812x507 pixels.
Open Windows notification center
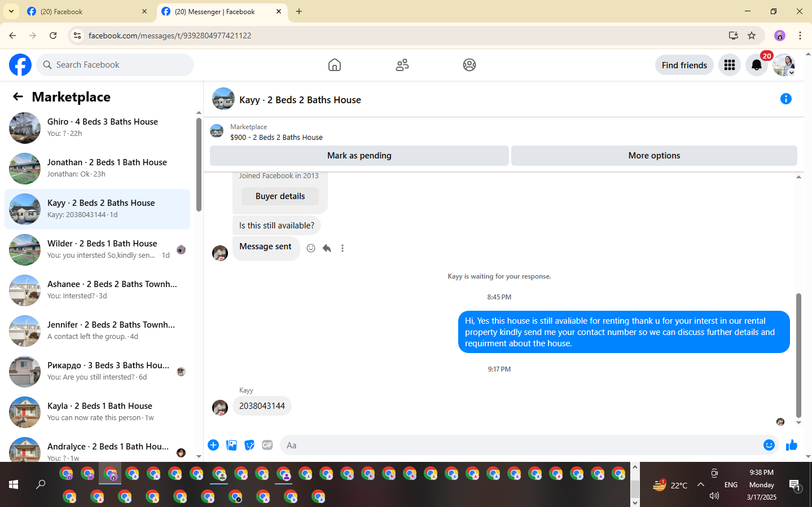point(795,485)
